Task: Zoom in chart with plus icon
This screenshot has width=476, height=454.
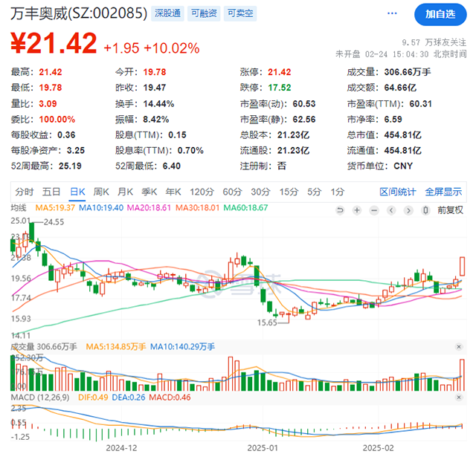Action: click(357, 210)
